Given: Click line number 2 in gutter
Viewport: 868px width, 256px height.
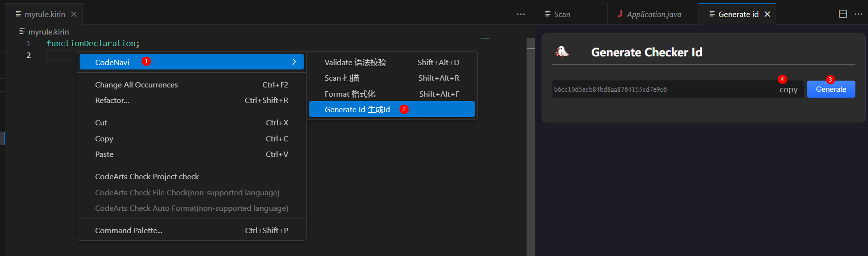Looking at the screenshot, I should (29, 55).
